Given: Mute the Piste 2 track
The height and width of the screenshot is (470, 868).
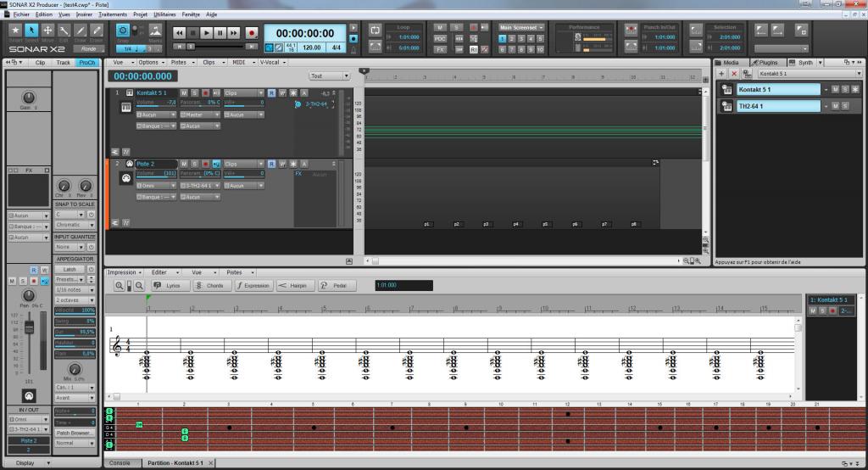Looking at the screenshot, I should tap(184, 164).
